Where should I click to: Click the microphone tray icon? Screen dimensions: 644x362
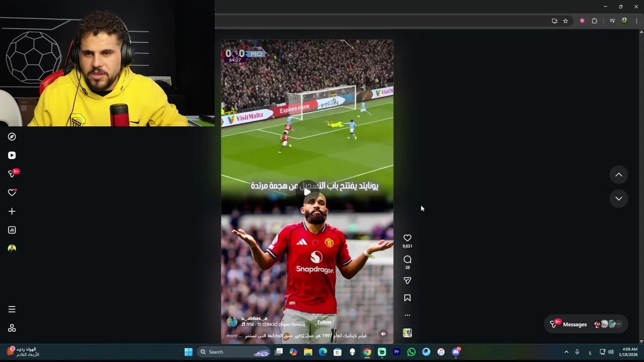tap(577, 352)
